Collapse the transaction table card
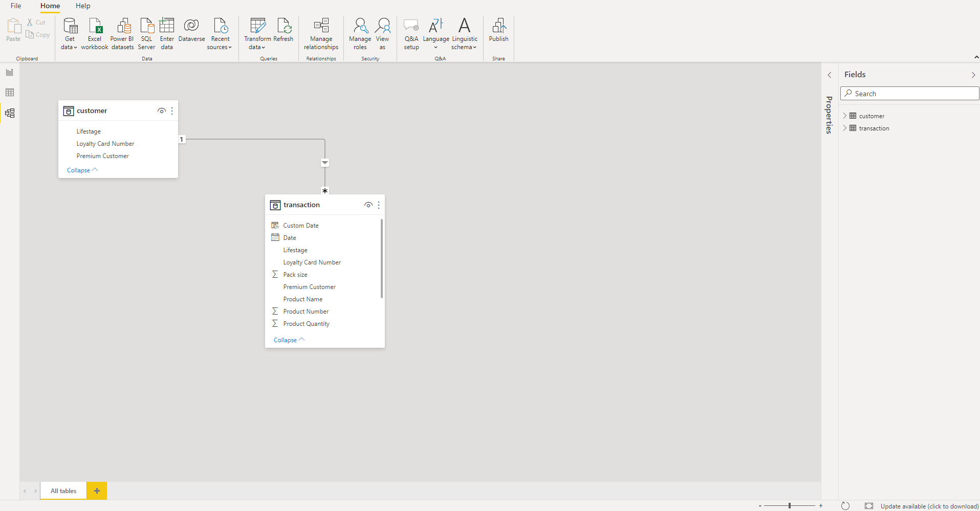980x511 pixels. pyautogui.click(x=289, y=340)
